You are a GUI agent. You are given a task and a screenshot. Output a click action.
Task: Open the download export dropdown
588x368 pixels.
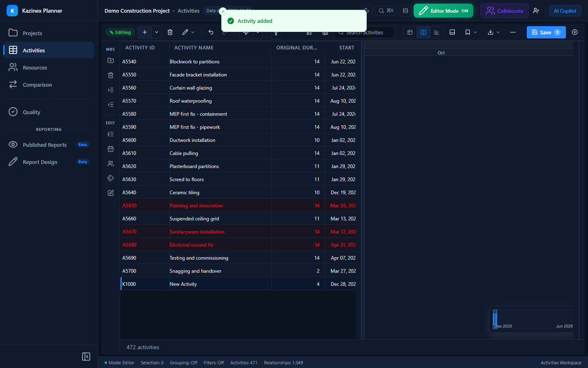tap(494, 32)
